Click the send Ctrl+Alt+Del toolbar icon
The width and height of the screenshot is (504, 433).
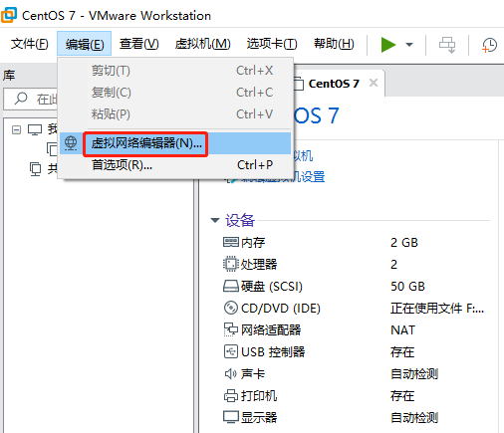447,45
